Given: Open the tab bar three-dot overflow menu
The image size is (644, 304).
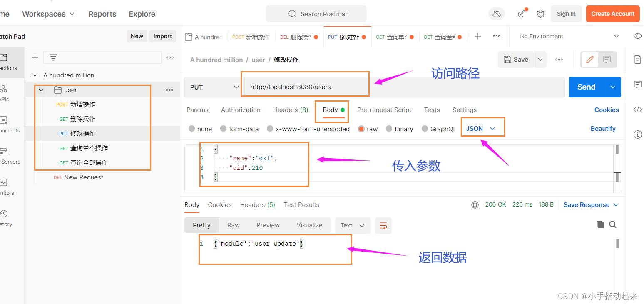Looking at the screenshot, I should (497, 36).
